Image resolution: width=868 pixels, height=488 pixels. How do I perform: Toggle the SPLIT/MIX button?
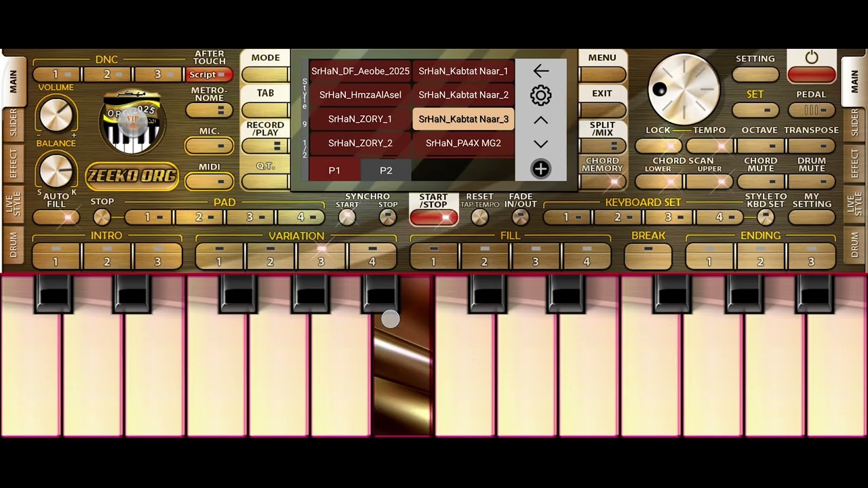(602, 146)
